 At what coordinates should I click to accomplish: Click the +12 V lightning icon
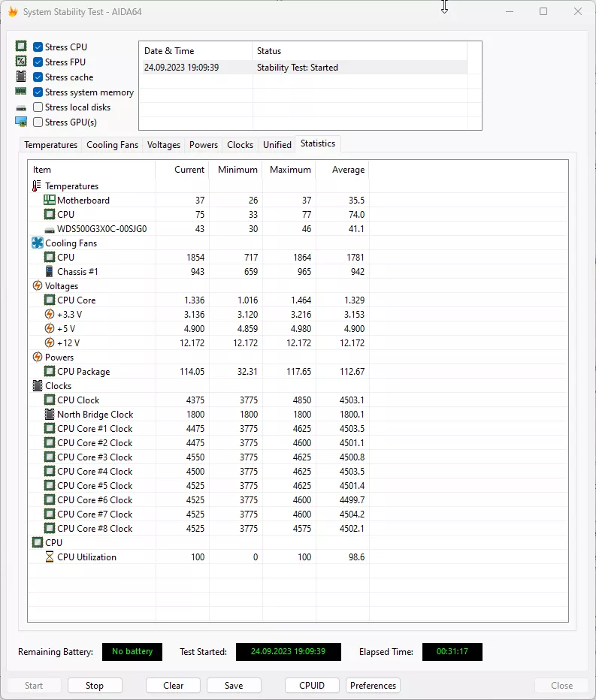[x=50, y=342]
